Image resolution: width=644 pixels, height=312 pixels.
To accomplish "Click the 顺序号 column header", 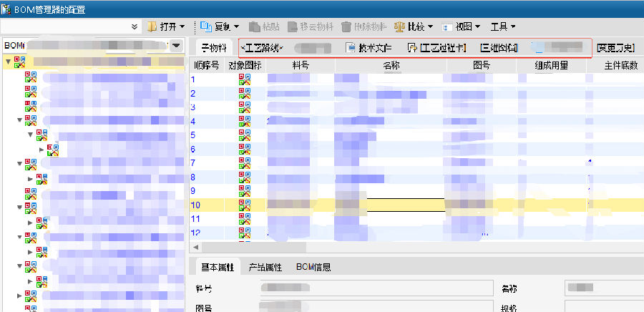I will click(x=207, y=65).
